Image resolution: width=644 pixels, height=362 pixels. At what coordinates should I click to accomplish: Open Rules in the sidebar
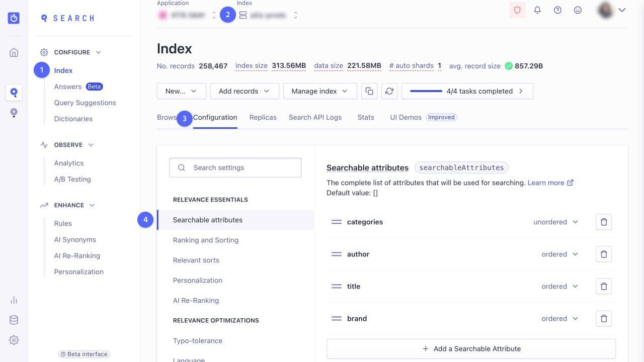63,223
